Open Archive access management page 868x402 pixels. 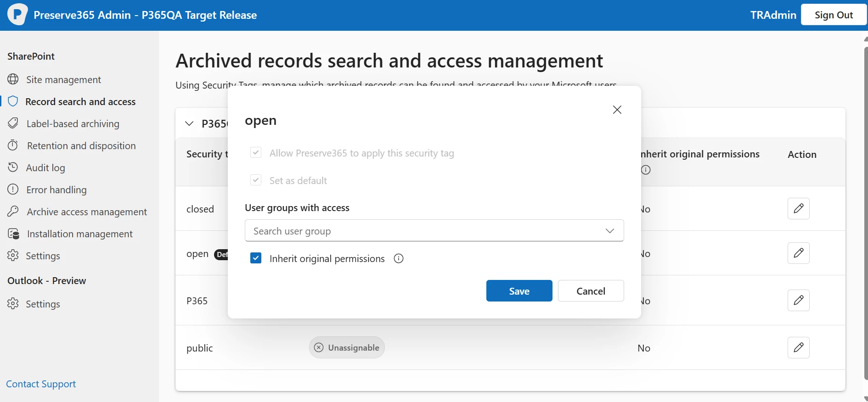click(x=87, y=212)
